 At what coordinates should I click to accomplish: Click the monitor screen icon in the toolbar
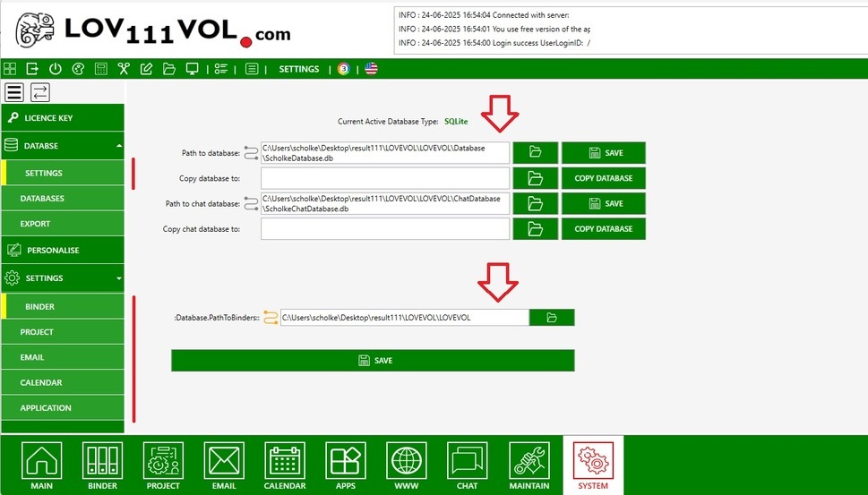click(192, 69)
